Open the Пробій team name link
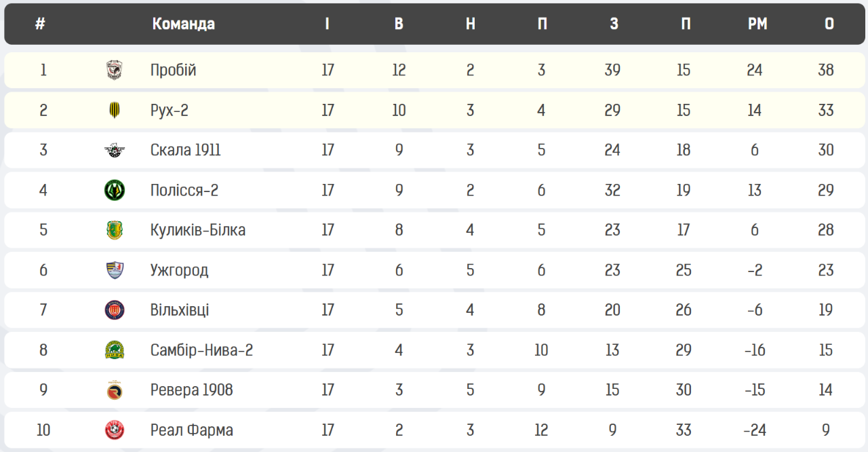 tap(174, 70)
